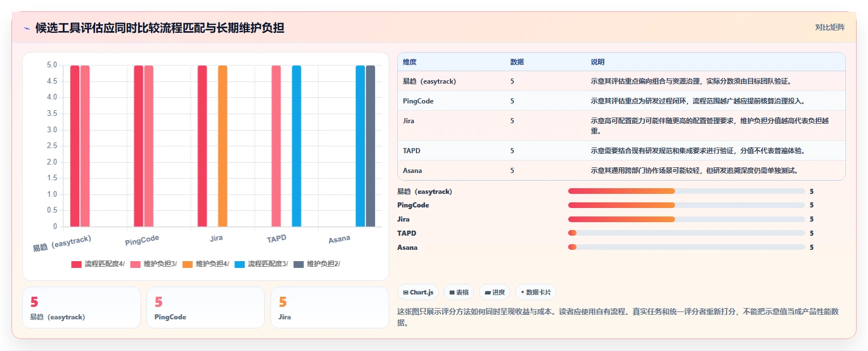868x351 pixels.
Task: Open the PingCode stat card
Action: point(205,307)
